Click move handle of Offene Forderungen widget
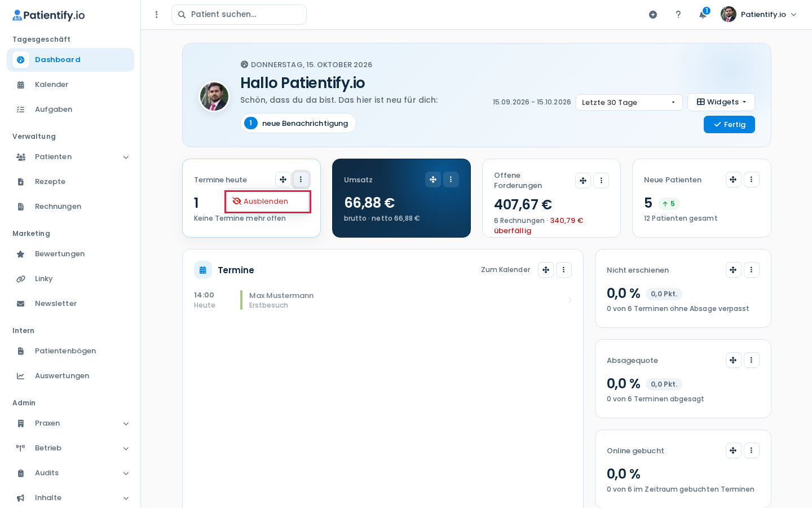This screenshot has height=508, width=812. tap(583, 181)
